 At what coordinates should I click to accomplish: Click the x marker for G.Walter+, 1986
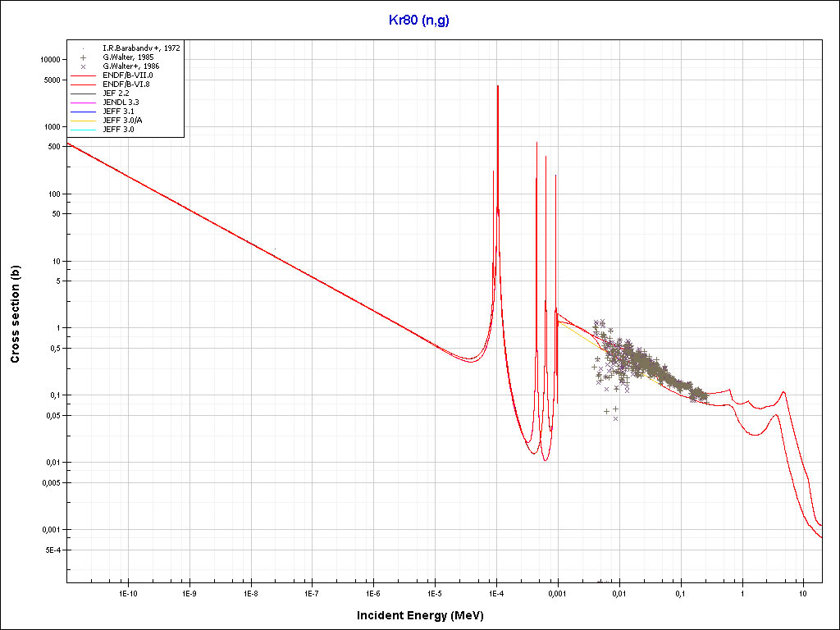pyautogui.click(x=83, y=66)
